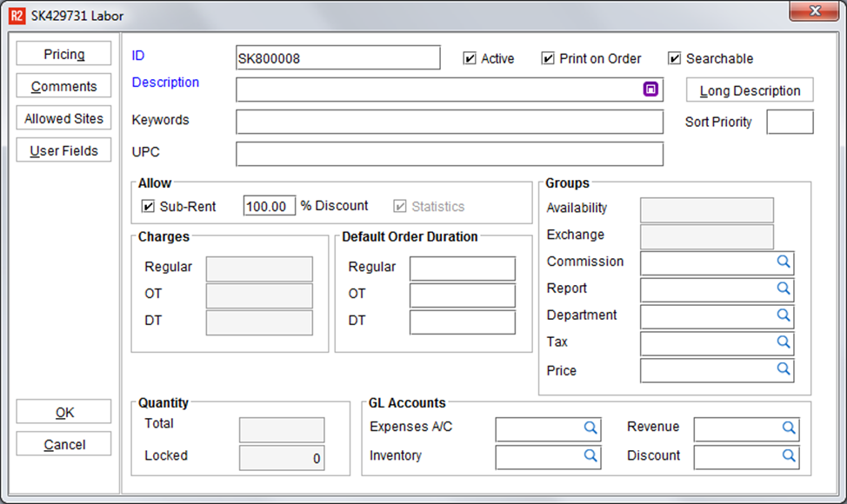Viewport: 847px width, 504px height.
Task: Toggle the Sub-Rent checkbox
Action: coord(148,206)
